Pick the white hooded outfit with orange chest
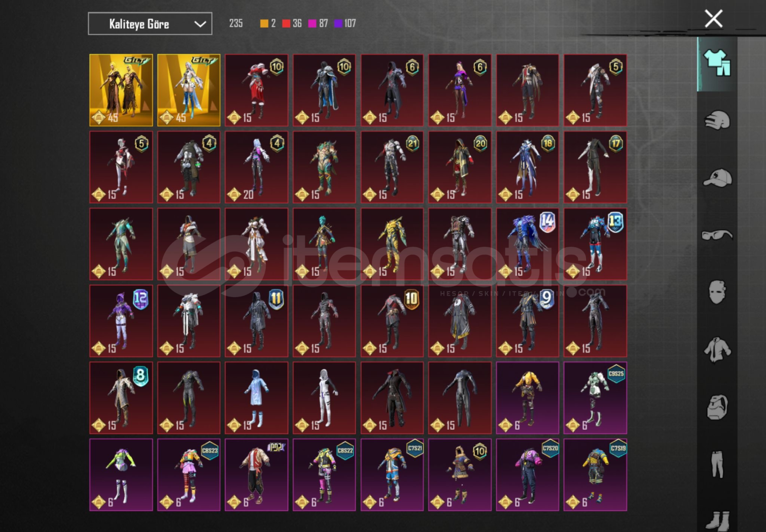 tap(189, 244)
